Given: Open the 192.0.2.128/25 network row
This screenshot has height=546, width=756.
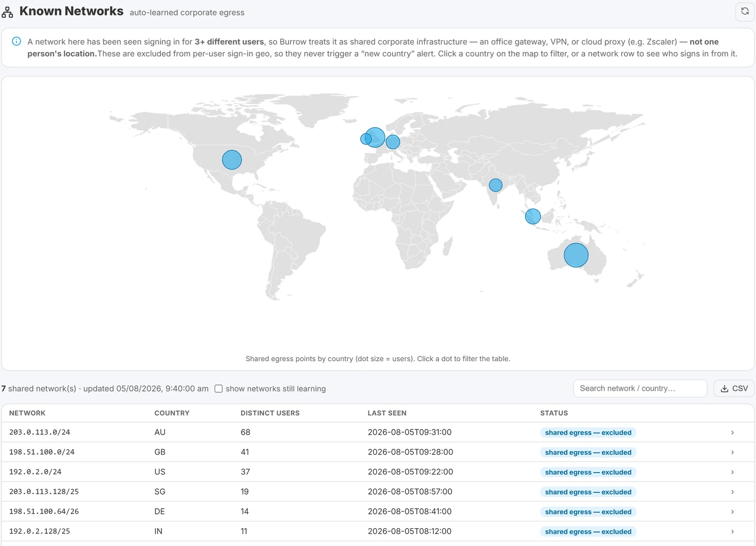Looking at the screenshot, I should (378, 531).
